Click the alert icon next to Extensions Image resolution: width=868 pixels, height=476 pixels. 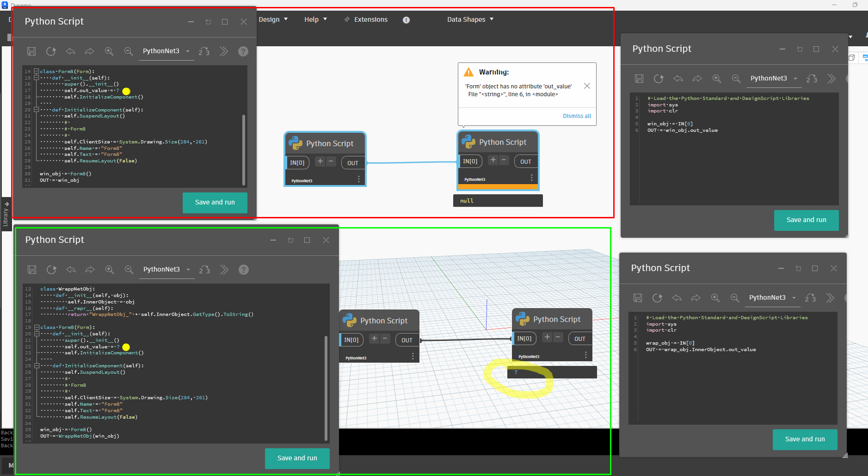point(406,20)
